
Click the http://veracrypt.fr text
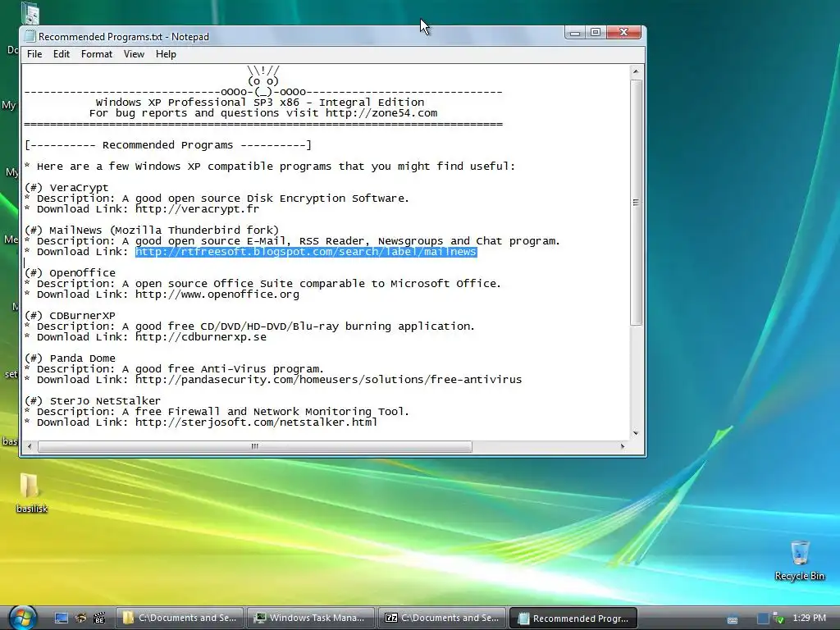[197, 209]
